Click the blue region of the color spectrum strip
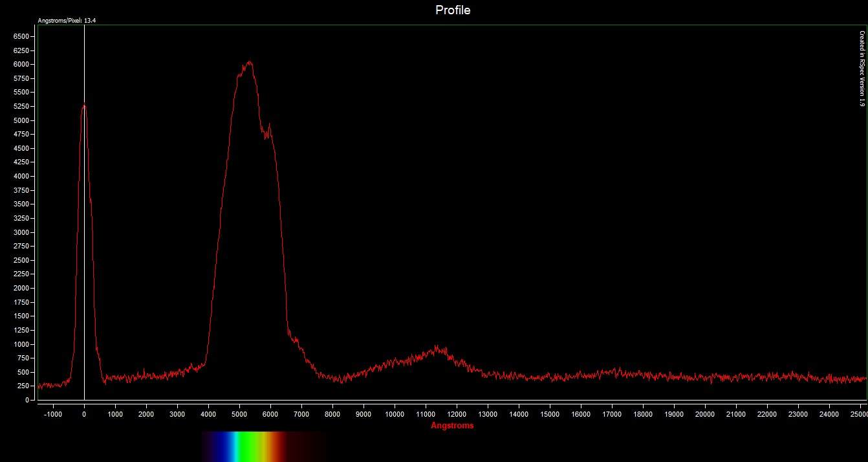The image size is (868, 462). pyautogui.click(x=224, y=446)
